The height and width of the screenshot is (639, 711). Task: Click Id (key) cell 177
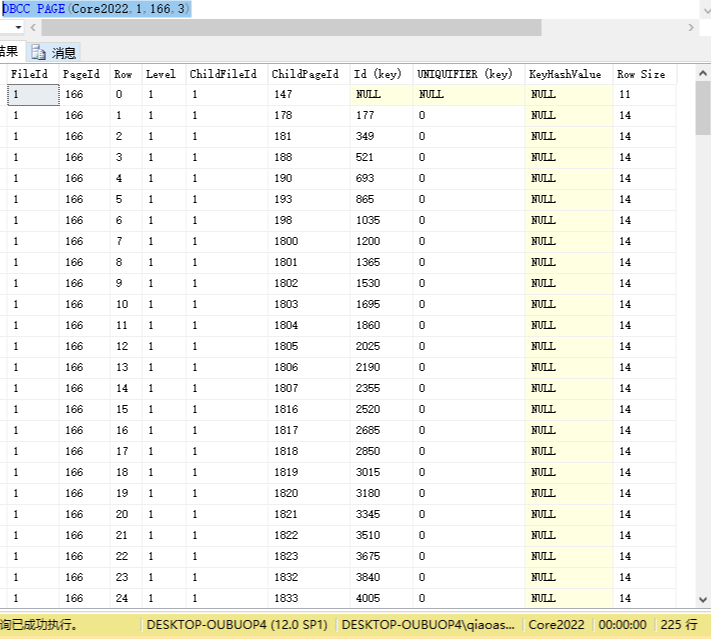tap(382, 115)
